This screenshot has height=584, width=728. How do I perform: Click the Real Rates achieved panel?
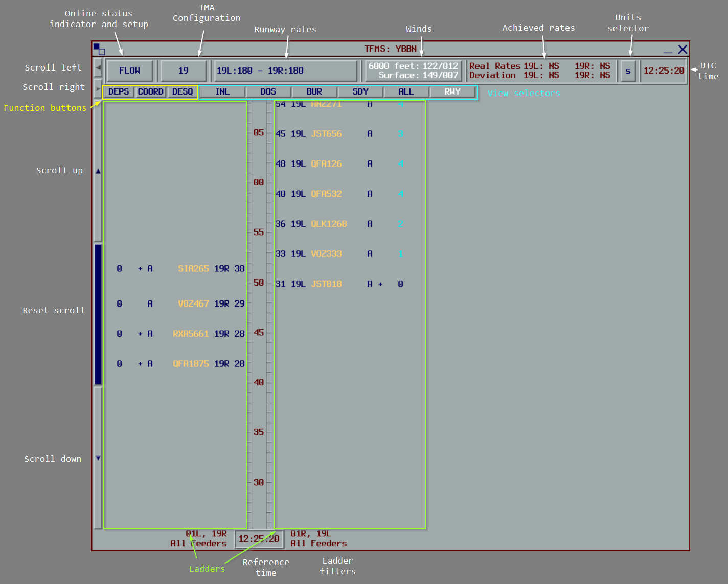(x=541, y=71)
